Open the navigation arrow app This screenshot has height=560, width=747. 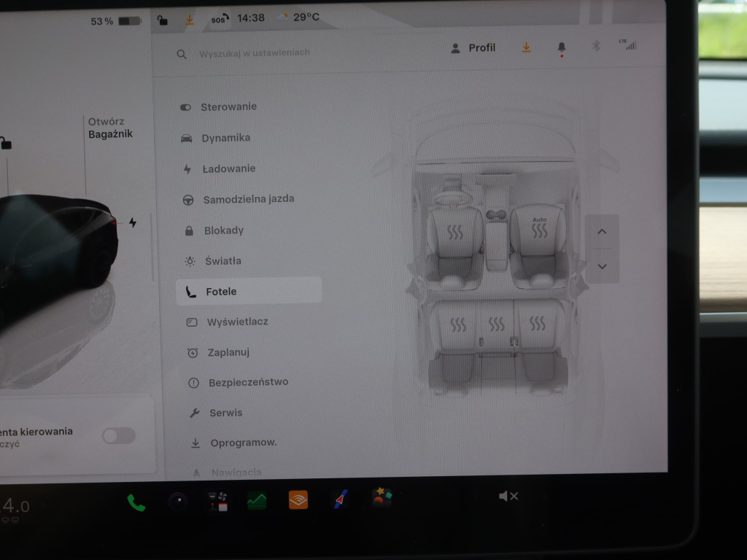(340, 499)
